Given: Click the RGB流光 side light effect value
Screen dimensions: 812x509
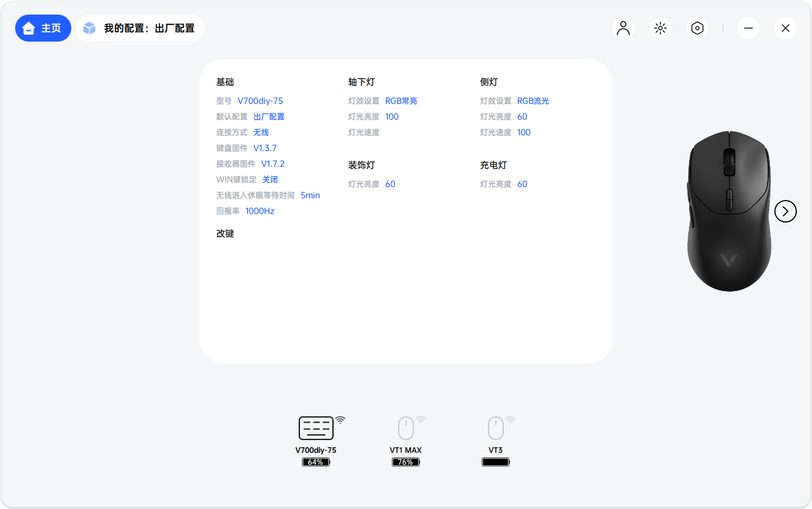Looking at the screenshot, I should [x=533, y=101].
